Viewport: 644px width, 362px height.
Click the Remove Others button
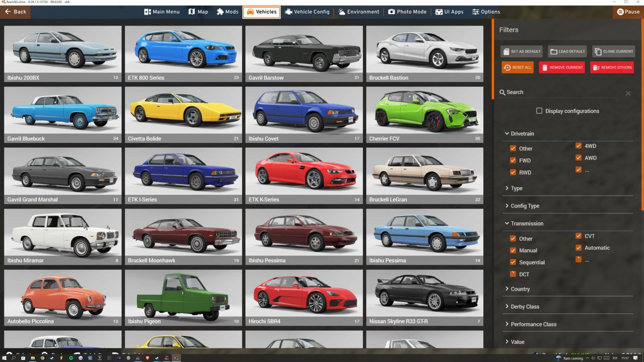612,67
